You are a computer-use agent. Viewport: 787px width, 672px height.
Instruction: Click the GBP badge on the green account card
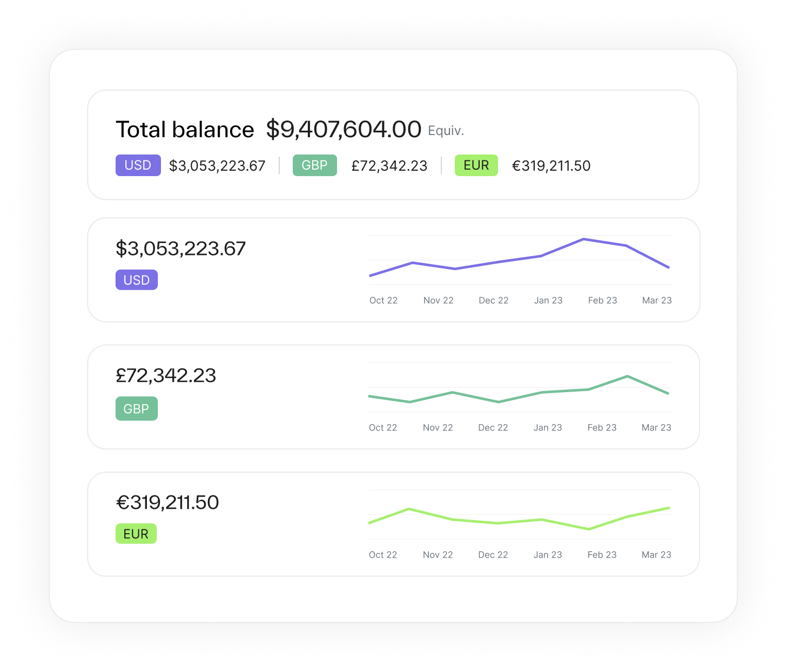tap(136, 409)
